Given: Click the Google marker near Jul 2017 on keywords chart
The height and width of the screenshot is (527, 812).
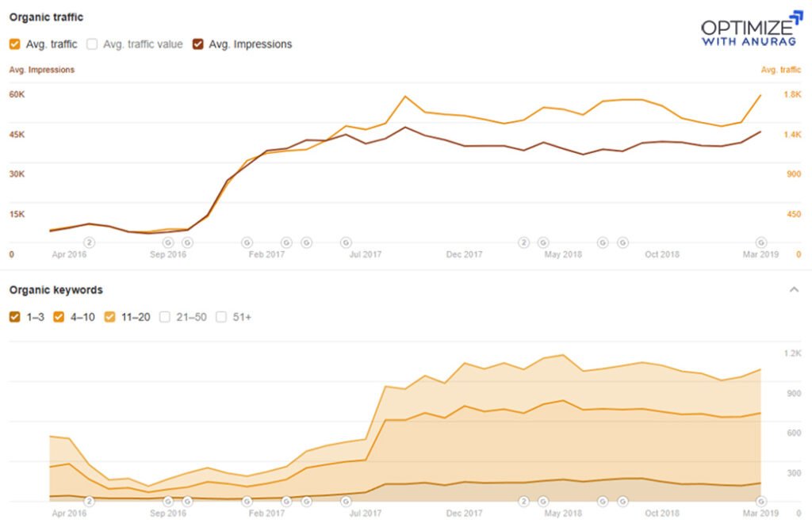Looking at the screenshot, I should coord(346,501).
